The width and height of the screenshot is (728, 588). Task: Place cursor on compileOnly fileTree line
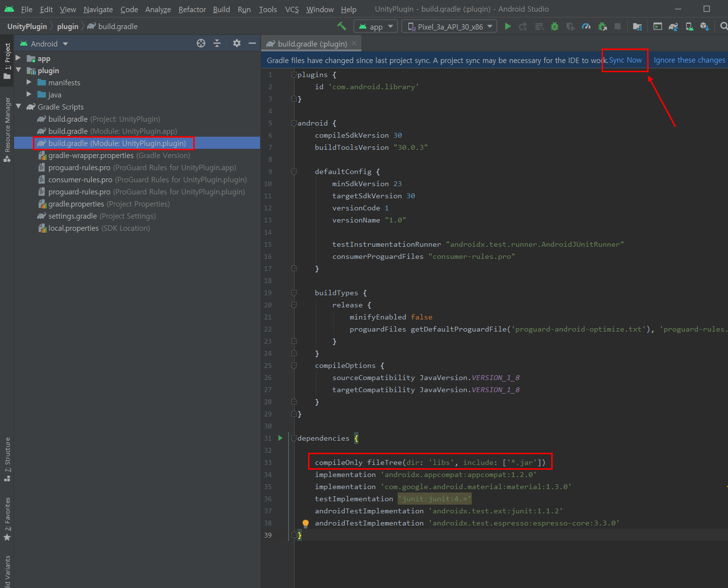pyautogui.click(x=430, y=462)
